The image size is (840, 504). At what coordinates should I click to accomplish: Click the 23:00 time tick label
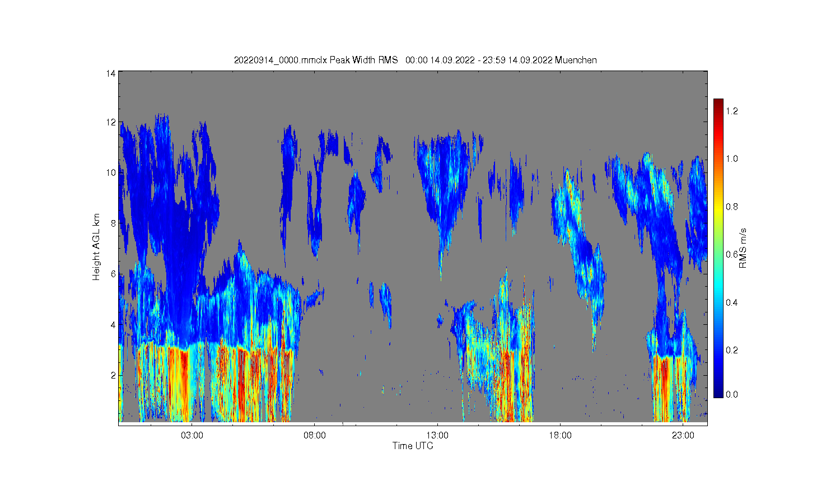pos(683,436)
